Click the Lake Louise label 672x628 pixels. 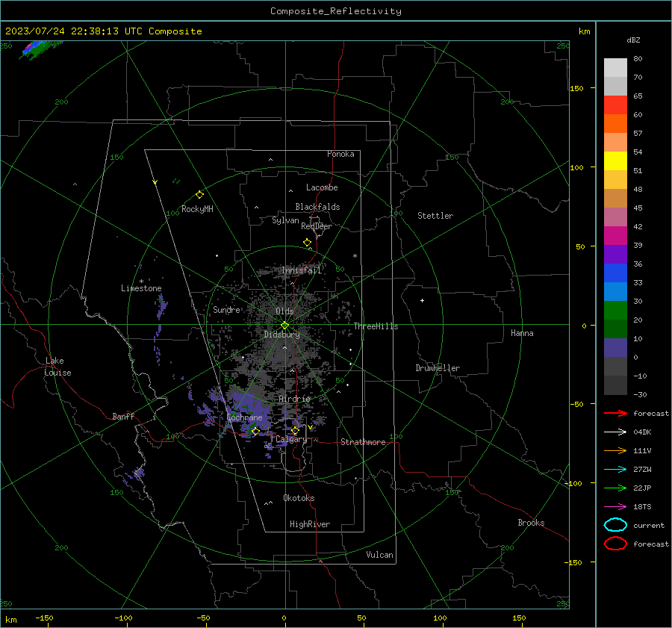point(57,367)
